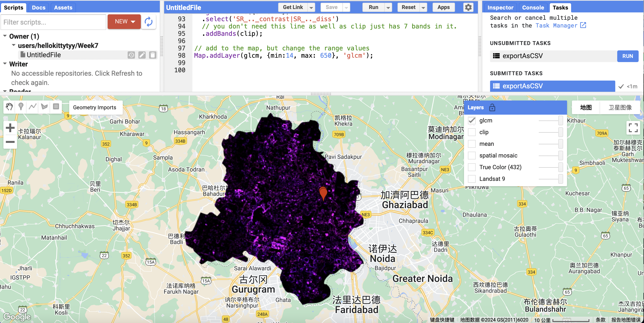Open the Get Link dropdown arrow
This screenshot has width=644, height=323.
pyautogui.click(x=311, y=8)
